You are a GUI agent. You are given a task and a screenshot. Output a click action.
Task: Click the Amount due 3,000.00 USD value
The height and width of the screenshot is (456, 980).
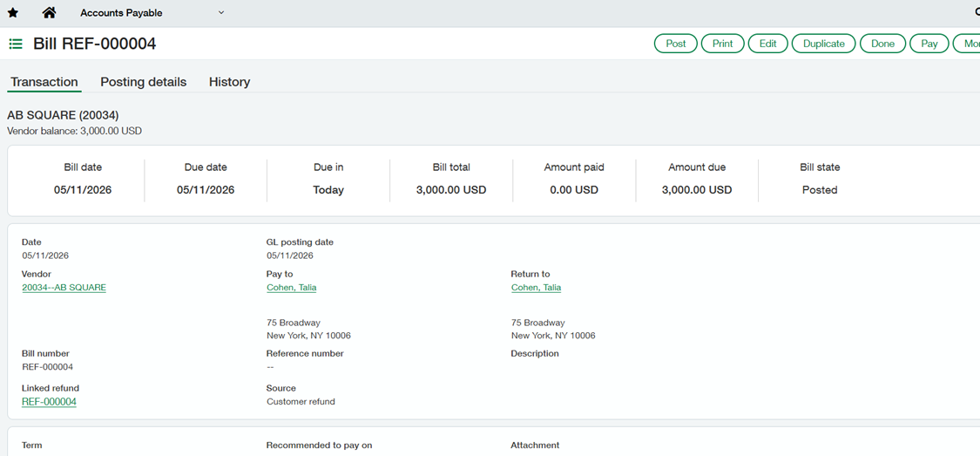[697, 190]
